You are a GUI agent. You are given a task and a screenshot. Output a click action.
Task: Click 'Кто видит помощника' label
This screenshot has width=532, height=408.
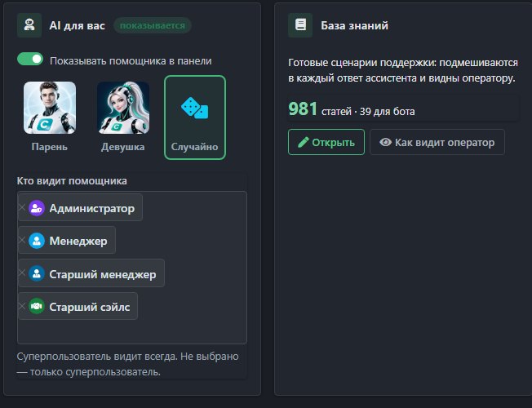pyautogui.click(x=72, y=180)
